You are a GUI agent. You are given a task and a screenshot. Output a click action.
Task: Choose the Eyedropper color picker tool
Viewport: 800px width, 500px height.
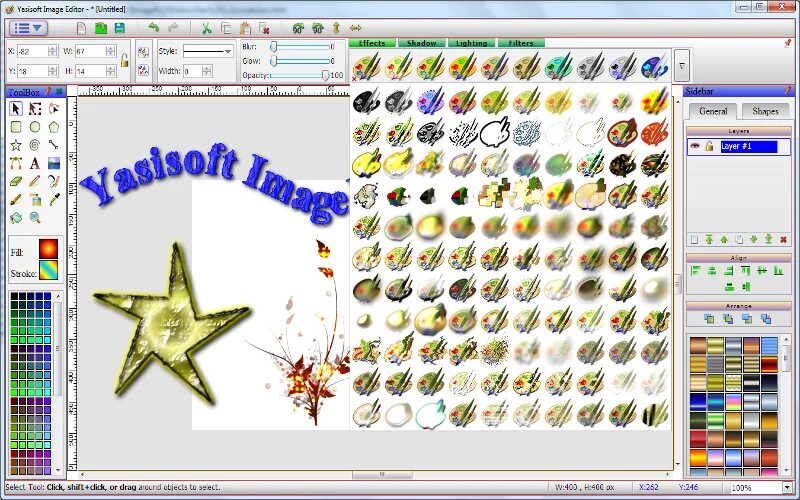coord(54,199)
